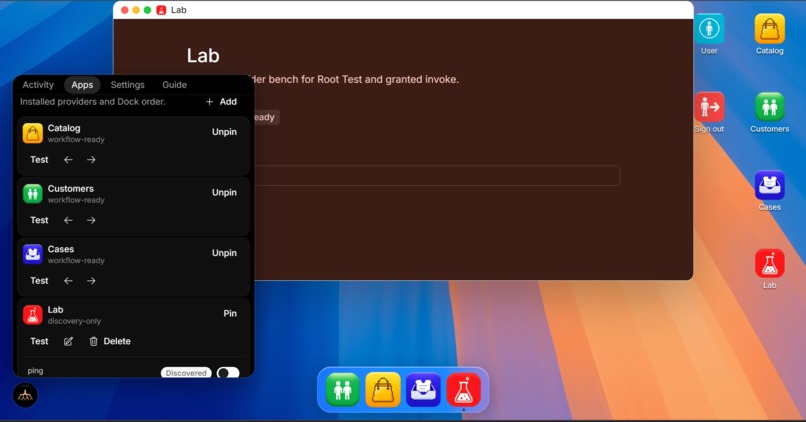Screen dimensions: 806x422
Task: Move Catalog left in Dock order
Action: [x=68, y=160]
